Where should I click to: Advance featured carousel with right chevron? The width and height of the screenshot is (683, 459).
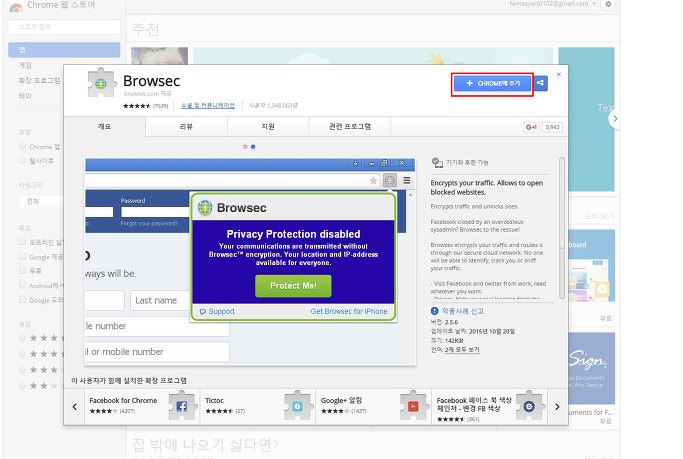(614, 118)
